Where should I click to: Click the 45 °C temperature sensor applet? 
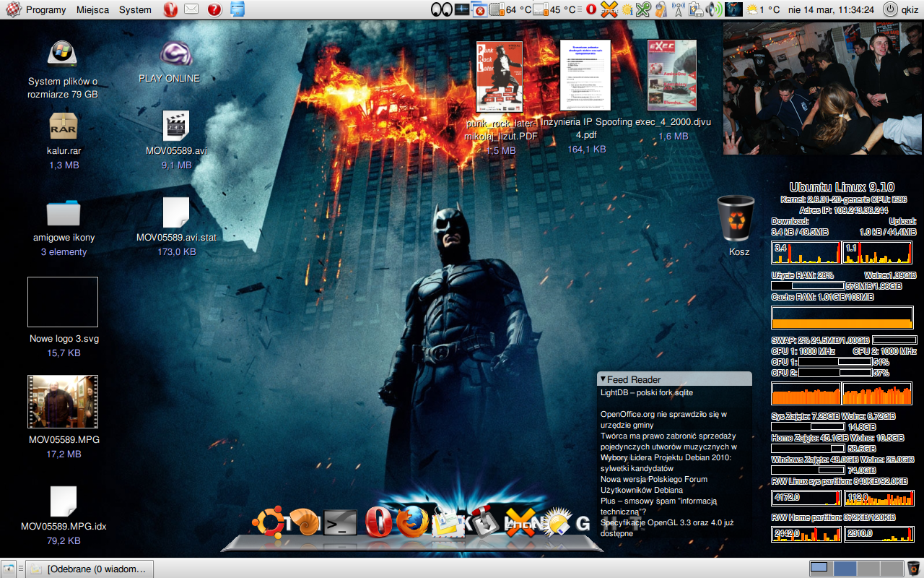tap(555, 9)
